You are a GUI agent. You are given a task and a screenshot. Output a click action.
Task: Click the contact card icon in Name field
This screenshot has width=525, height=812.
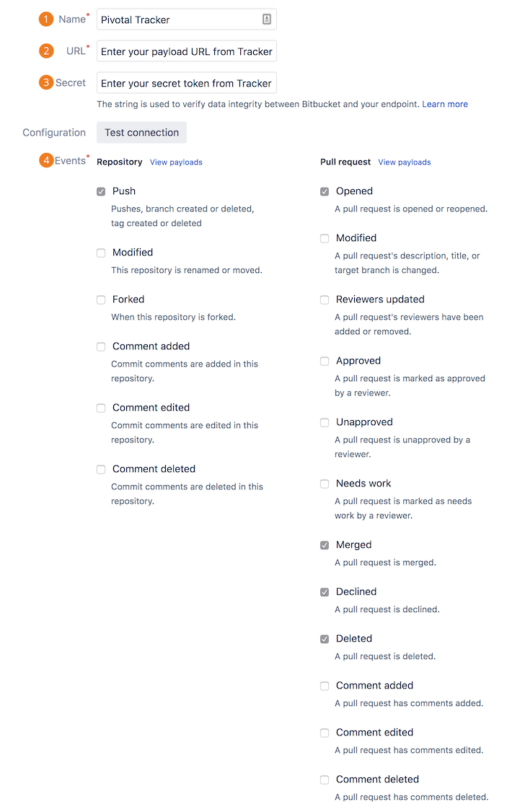[267, 19]
